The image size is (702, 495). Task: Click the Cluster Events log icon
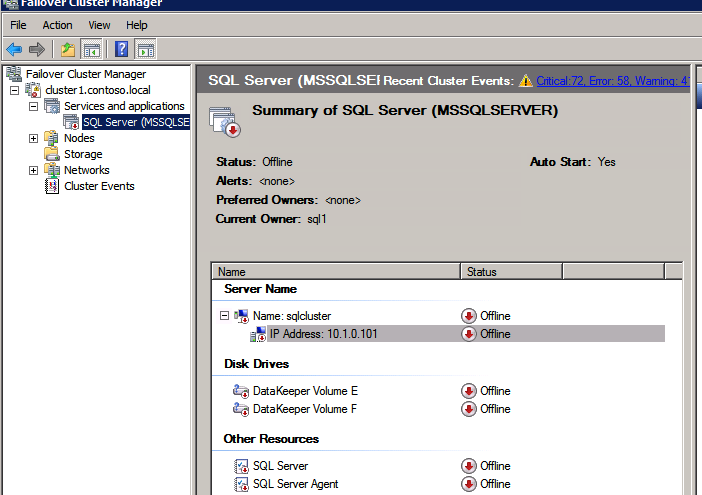click(x=52, y=186)
